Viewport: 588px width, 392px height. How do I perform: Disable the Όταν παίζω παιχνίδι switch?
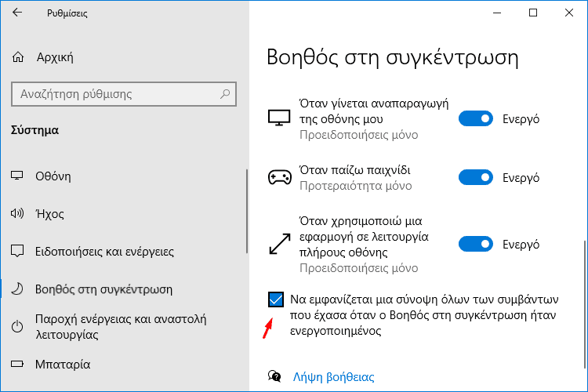[476, 177]
